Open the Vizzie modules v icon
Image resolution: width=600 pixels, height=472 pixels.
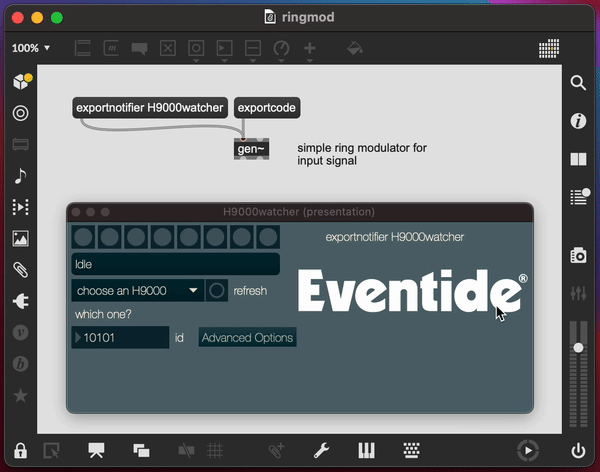pyautogui.click(x=21, y=333)
